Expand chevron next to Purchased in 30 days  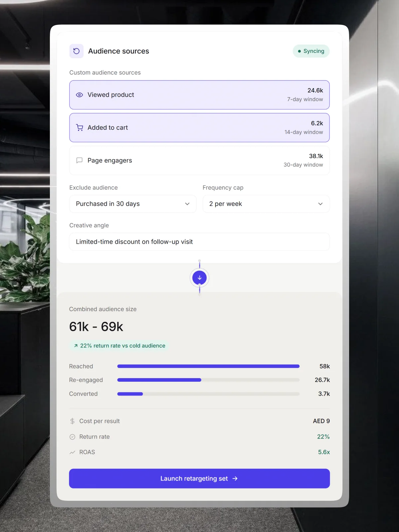pos(187,204)
